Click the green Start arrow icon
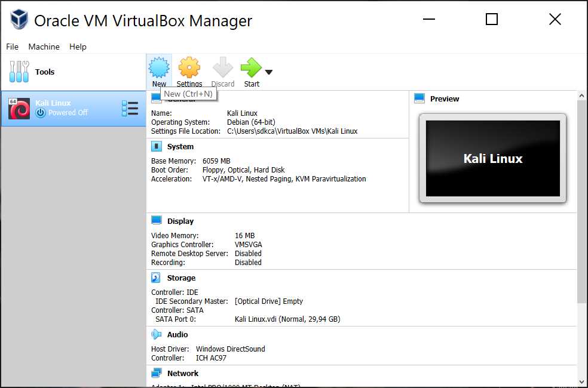The image size is (588, 388). coord(250,67)
